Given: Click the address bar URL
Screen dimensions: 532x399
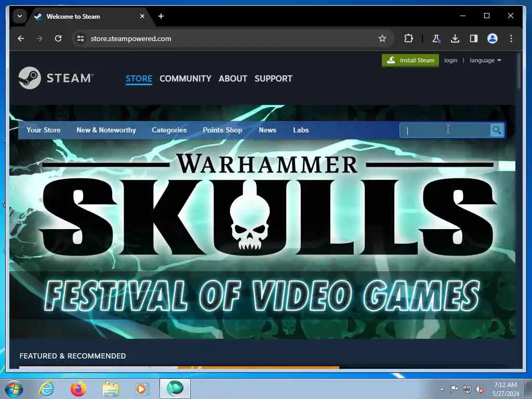Looking at the screenshot, I should click(x=131, y=38).
